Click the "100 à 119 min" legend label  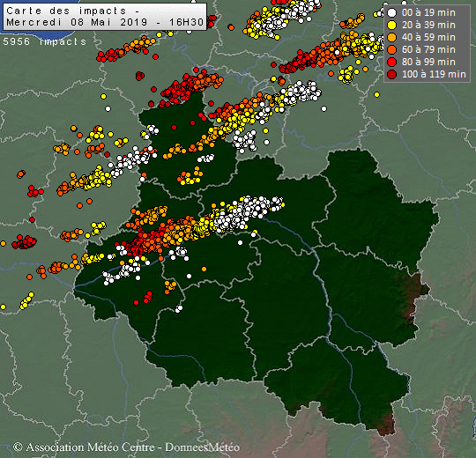pos(434,74)
